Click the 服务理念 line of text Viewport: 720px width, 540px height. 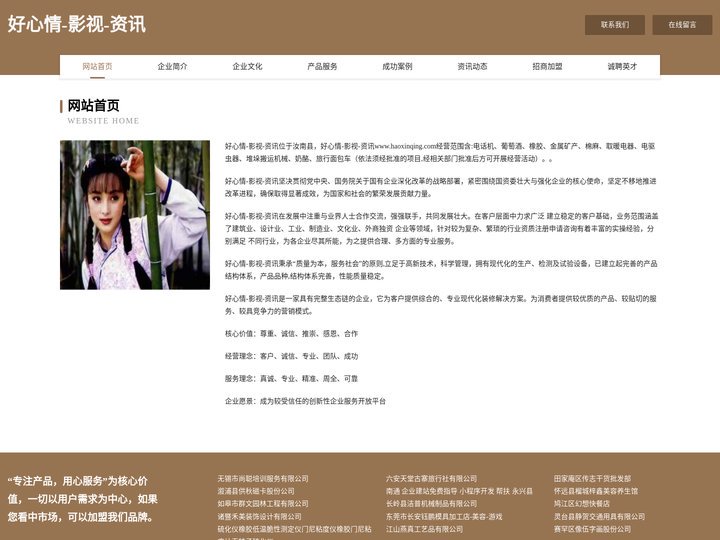291,379
